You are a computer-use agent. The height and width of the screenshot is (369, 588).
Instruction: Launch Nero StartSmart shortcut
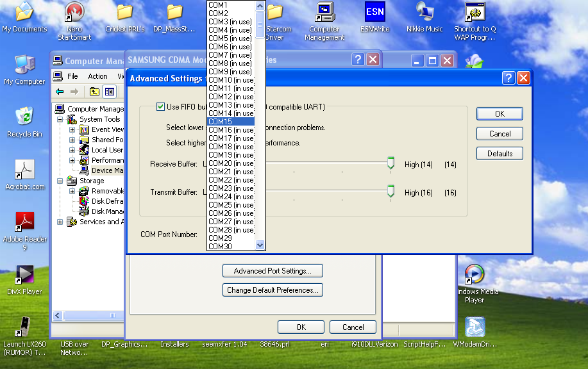coord(74,20)
